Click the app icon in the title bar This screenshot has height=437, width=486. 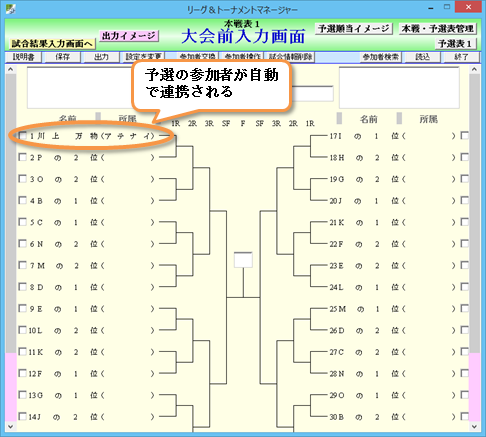[x=10, y=9]
